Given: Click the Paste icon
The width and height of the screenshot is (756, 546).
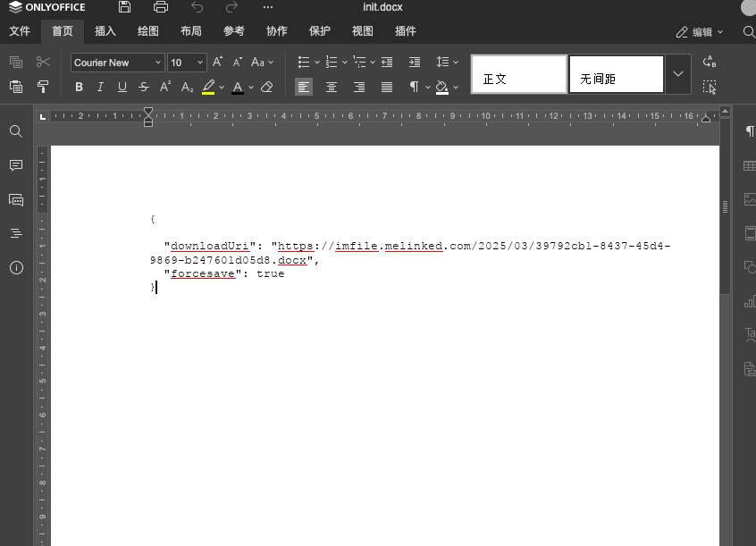Looking at the screenshot, I should point(16,87).
